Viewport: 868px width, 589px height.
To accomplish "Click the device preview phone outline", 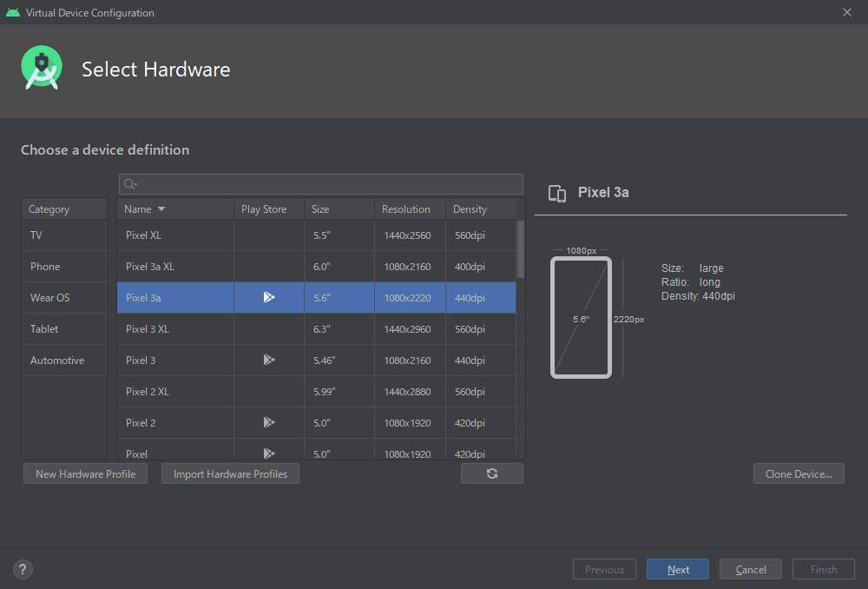I will point(582,317).
